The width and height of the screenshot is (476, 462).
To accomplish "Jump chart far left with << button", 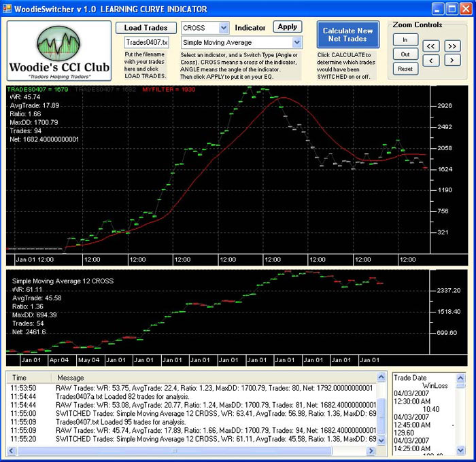I will [x=430, y=46].
